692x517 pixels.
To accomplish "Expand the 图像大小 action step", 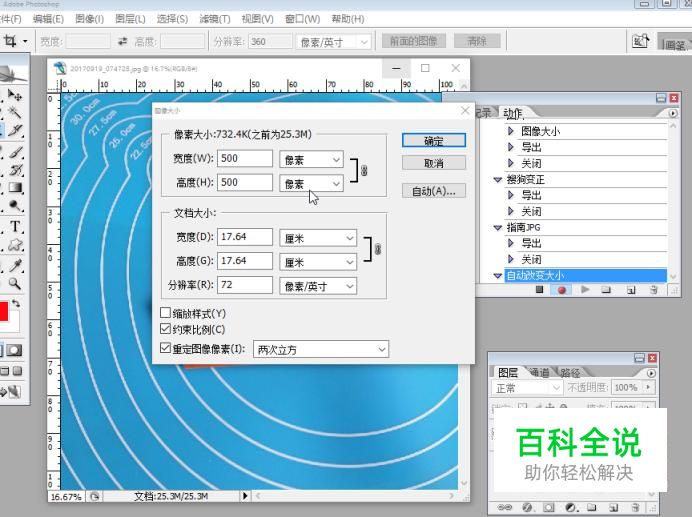I will pyautogui.click(x=511, y=131).
